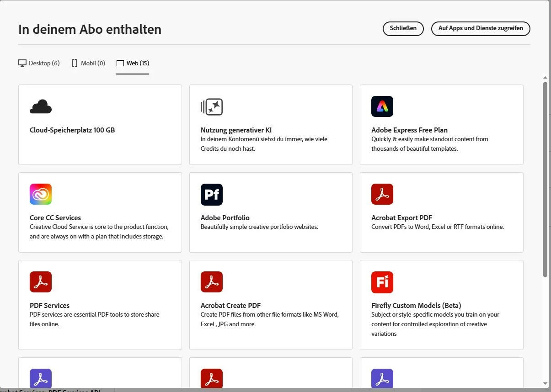Click the scroll-down arrow of the scrollbar
The image size is (551, 392).
tap(545, 383)
